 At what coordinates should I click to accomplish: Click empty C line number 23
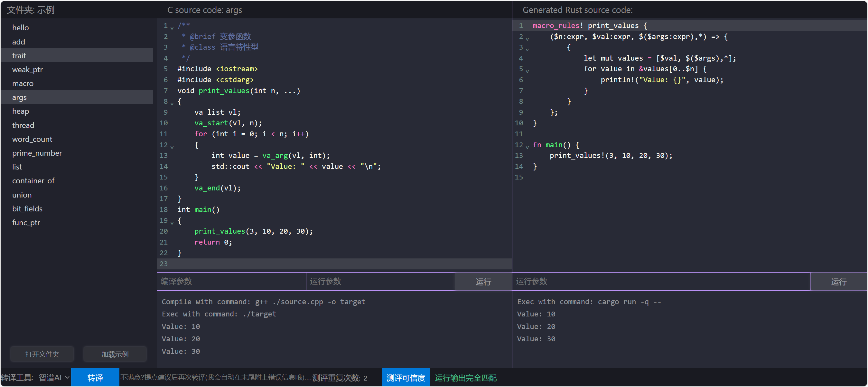tap(163, 264)
